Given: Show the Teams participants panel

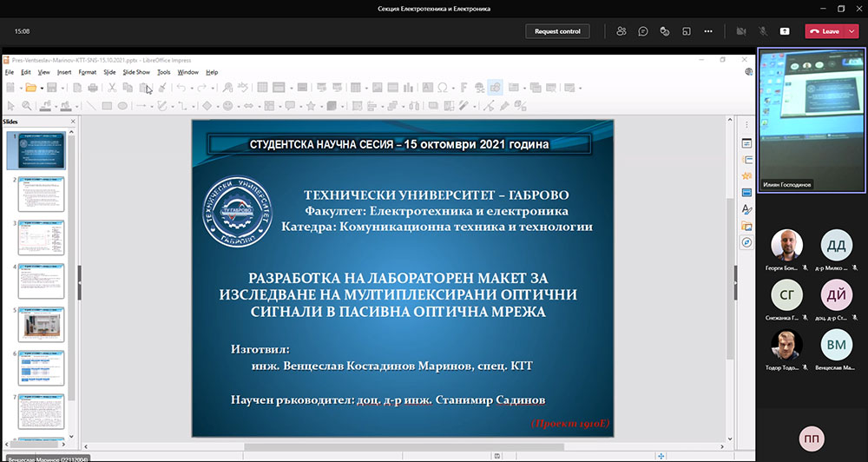Looking at the screenshot, I should click(x=621, y=31).
